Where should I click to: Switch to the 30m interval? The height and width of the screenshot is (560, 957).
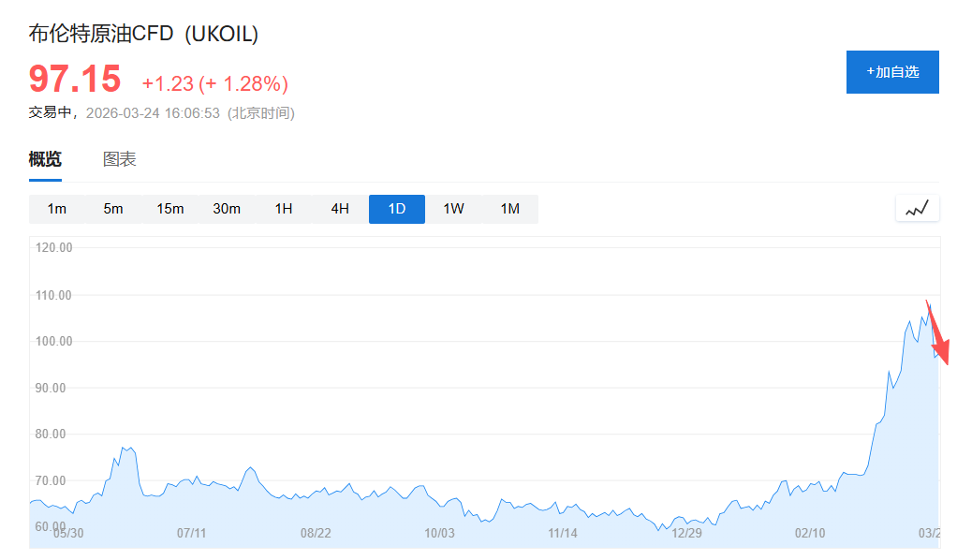227,209
